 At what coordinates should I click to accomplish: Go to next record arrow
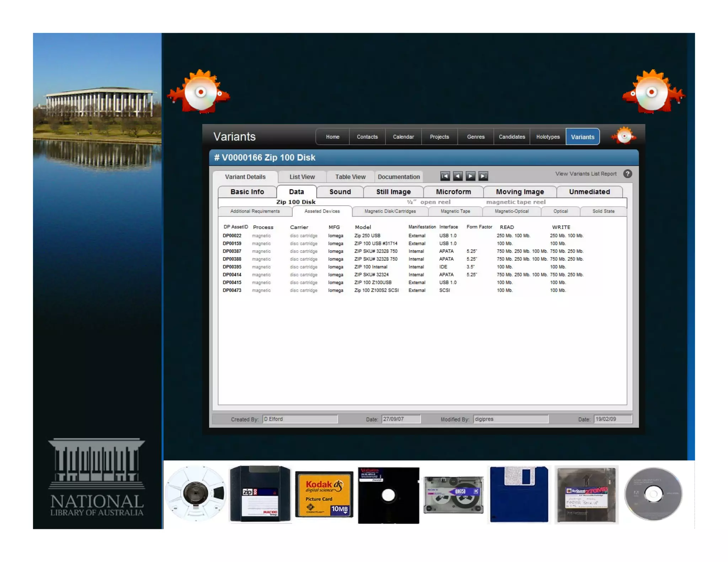point(470,176)
